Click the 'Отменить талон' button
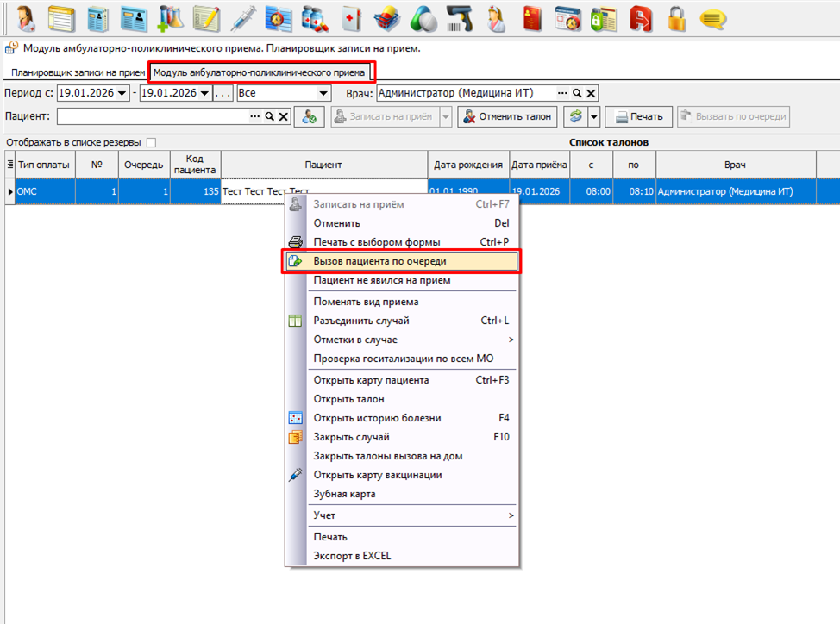This screenshot has height=624, width=840. point(507,117)
